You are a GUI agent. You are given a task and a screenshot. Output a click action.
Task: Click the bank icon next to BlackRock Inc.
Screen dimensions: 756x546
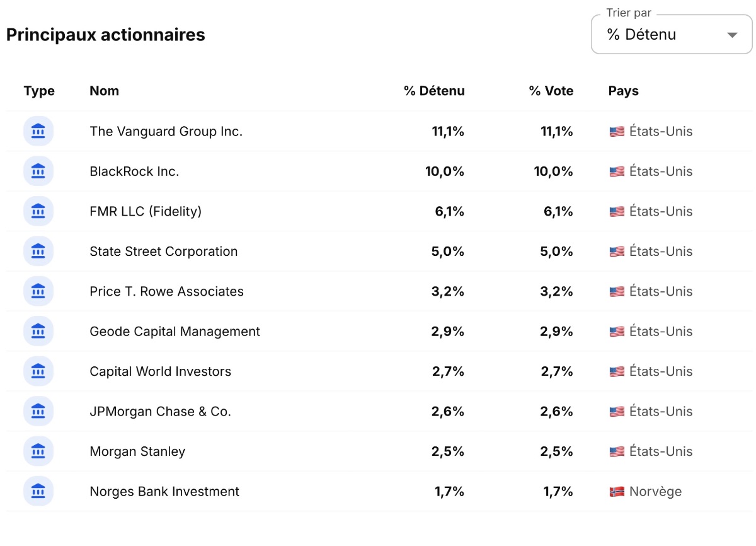pos(38,171)
